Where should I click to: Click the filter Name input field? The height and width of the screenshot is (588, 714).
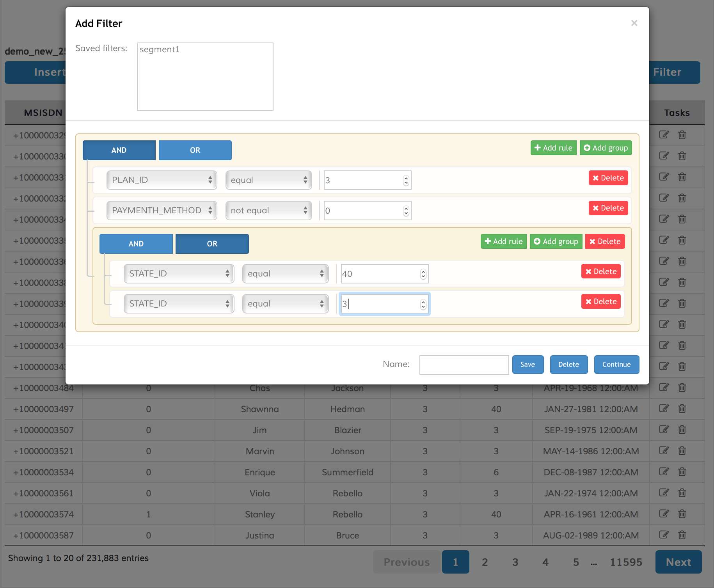(x=464, y=365)
